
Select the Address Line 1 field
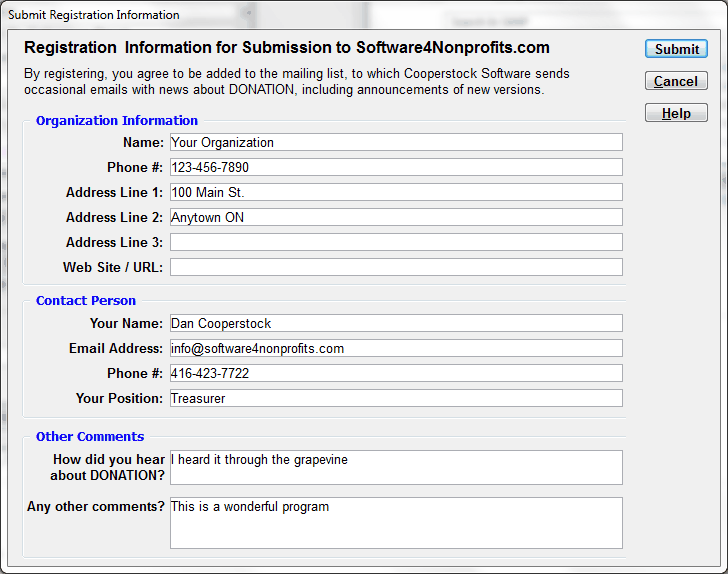(396, 192)
